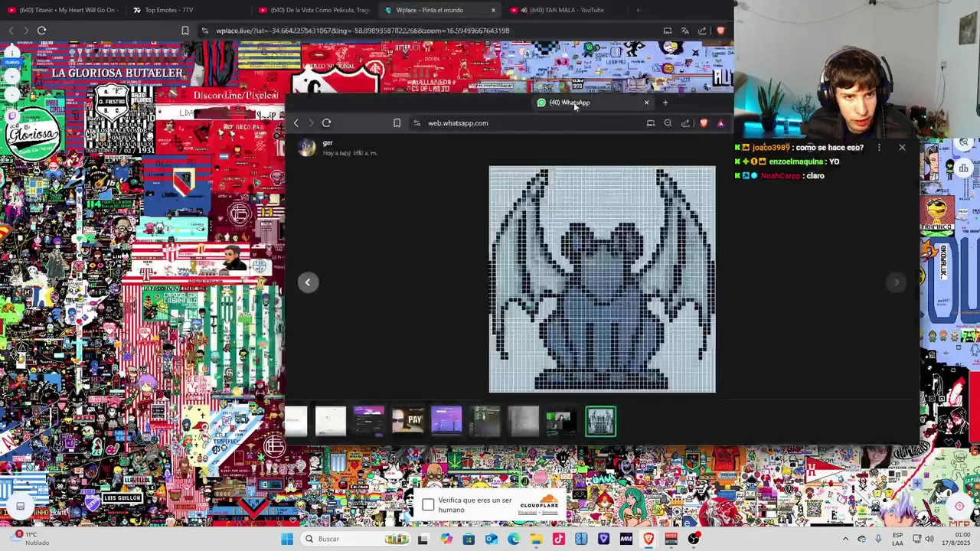The height and width of the screenshot is (551, 980).
Task: Open the ESP LAA language selector
Action: tap(897, 539)
